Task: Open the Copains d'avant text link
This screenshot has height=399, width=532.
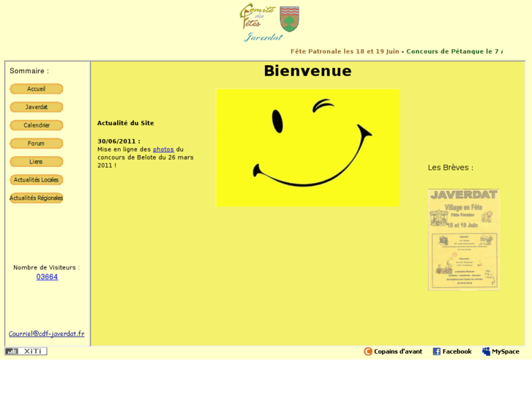Action: (398, 351)
